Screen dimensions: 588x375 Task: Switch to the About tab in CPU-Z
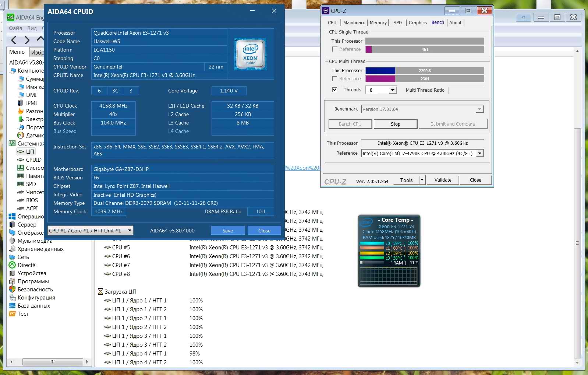(455, 22)
